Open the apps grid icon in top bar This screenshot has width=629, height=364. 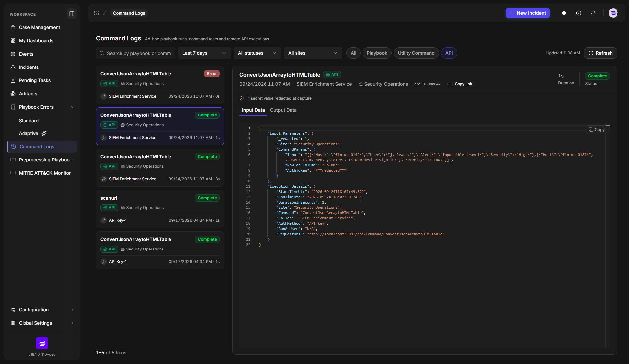point(564,13)
